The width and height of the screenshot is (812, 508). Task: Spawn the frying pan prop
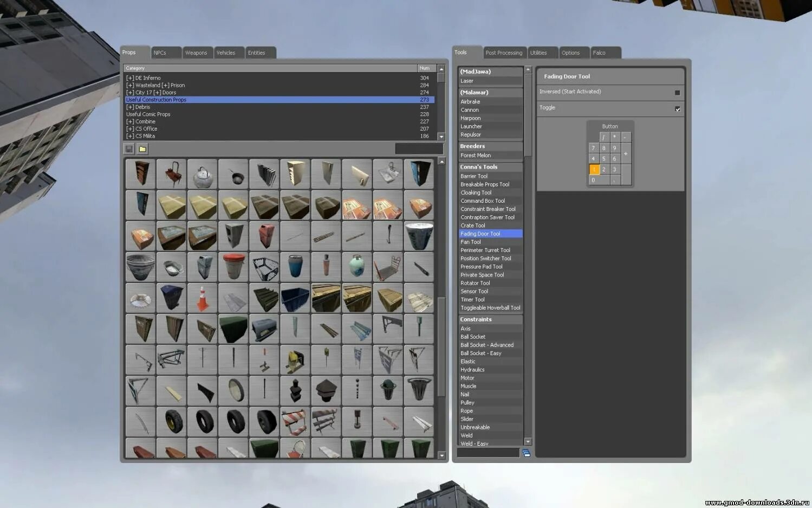tap(233, 174)
